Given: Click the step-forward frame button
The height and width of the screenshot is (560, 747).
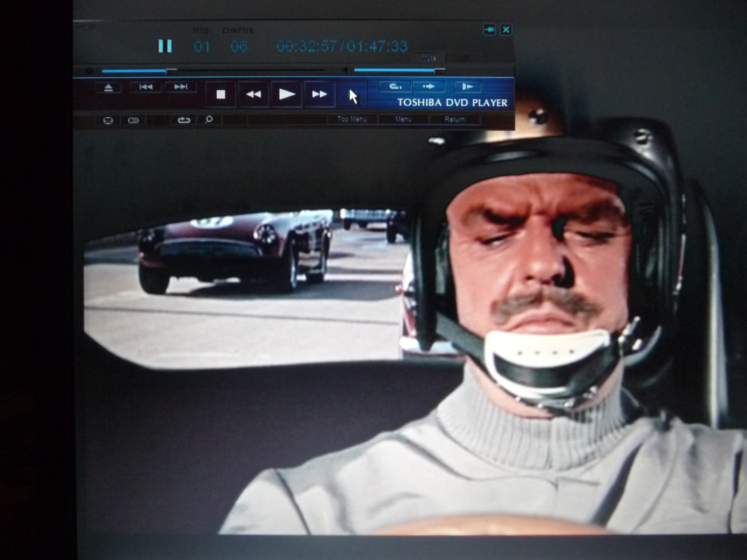Looking at the screenshot, I should (468, 86).
